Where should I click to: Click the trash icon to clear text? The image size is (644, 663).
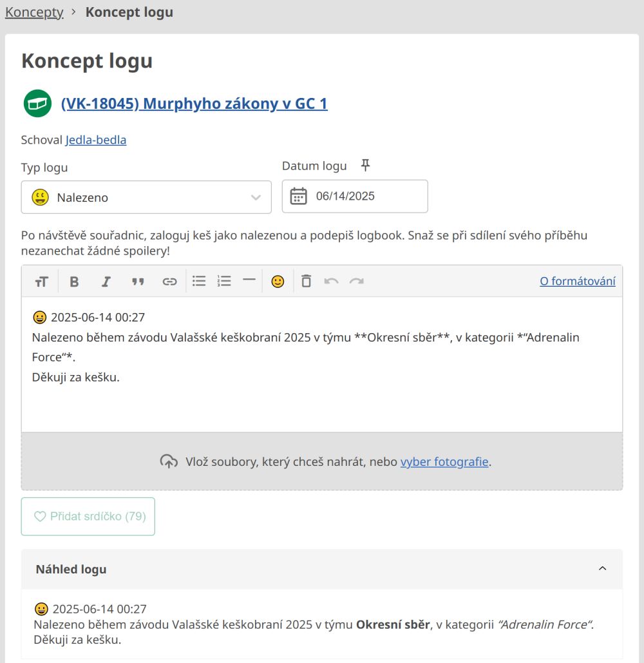(x=307, y=282)
